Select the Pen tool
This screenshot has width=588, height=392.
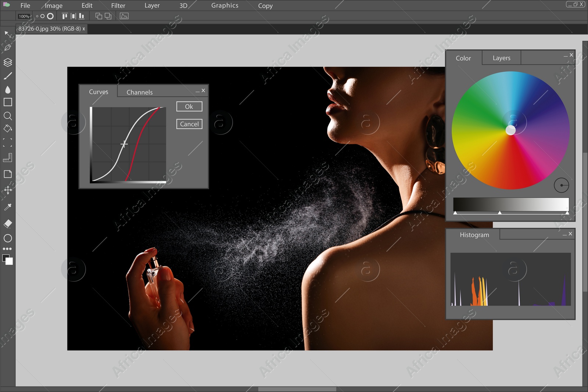point(7,47)
